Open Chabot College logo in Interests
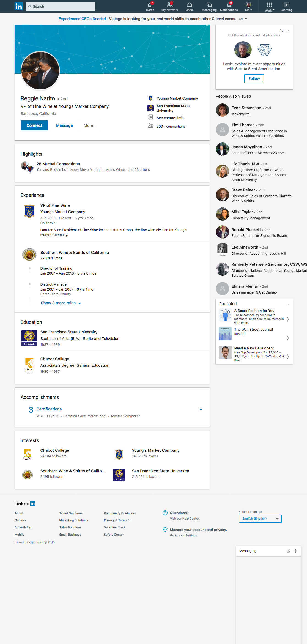 28,454
